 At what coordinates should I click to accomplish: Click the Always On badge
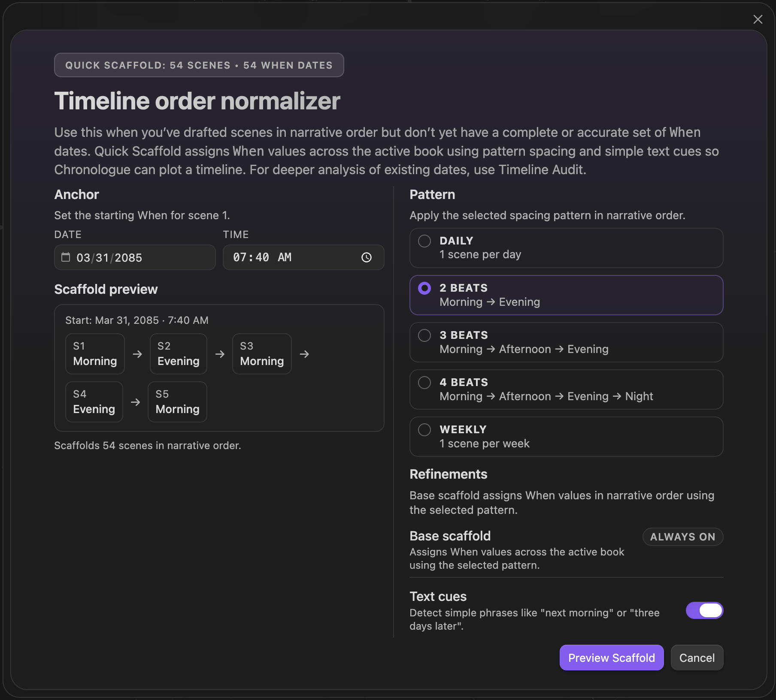coord(683,537)
